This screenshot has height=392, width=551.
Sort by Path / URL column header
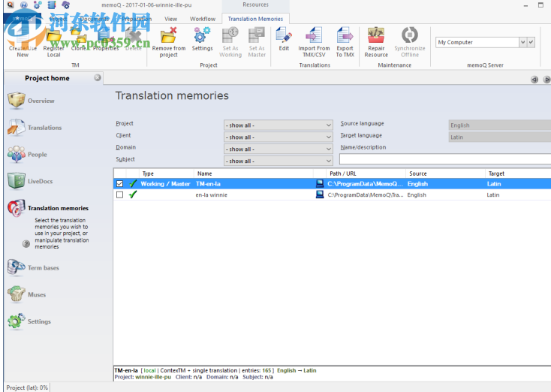point(366,173)
